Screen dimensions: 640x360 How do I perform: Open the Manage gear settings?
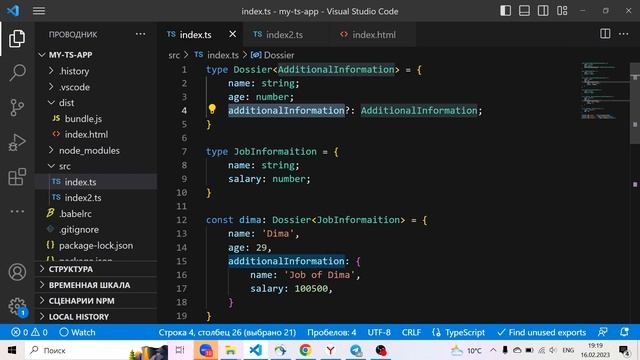tap(17, 306)
